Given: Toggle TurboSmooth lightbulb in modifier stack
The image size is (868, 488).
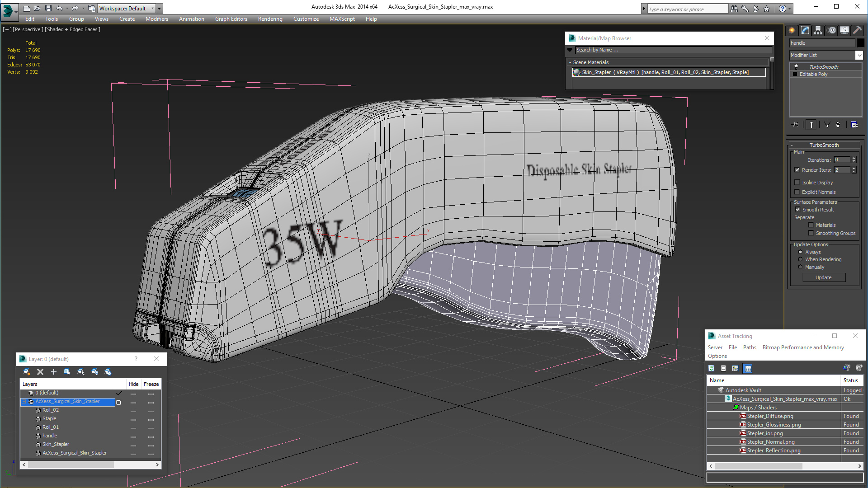Looking at the screenshot, I should (796, 66).
